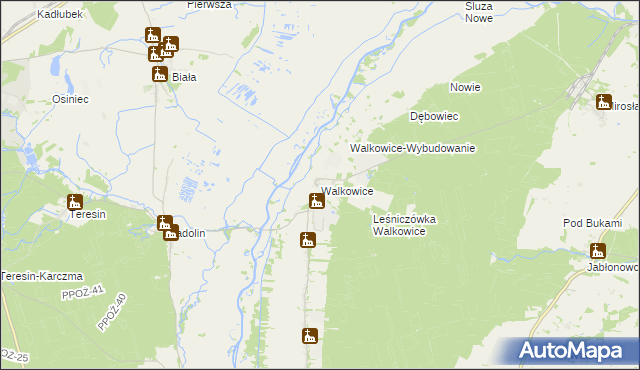
Task: Click the church icon just south of Walkowice road
Action: pyautogui.click(x=308, y=240)
